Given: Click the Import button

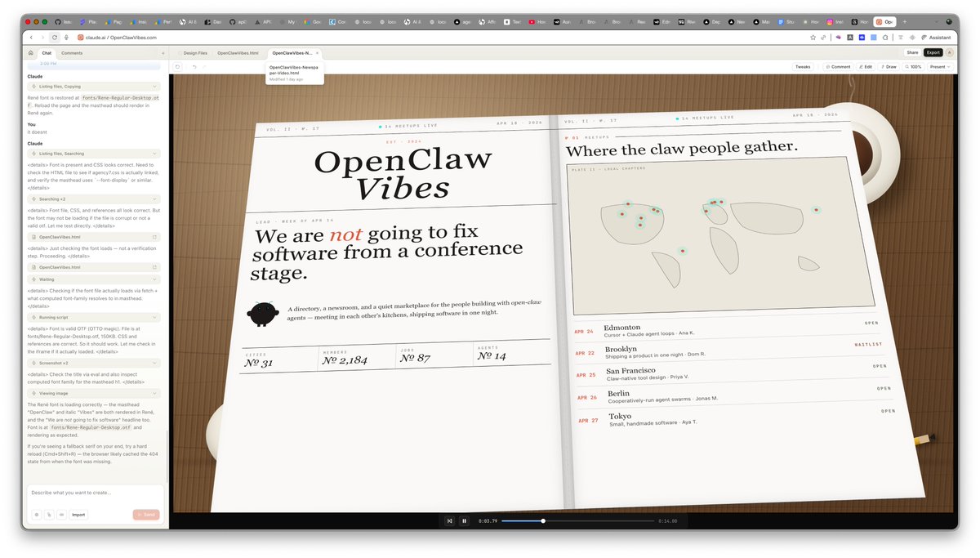Looking at the screenshot, I should click(x=78, y=515).
